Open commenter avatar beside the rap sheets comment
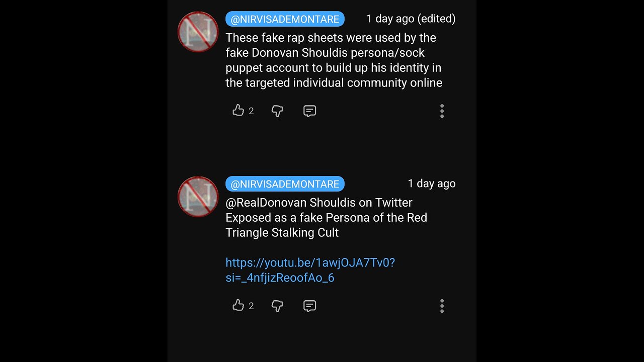644x362 pixels. (x=198, y=32)
